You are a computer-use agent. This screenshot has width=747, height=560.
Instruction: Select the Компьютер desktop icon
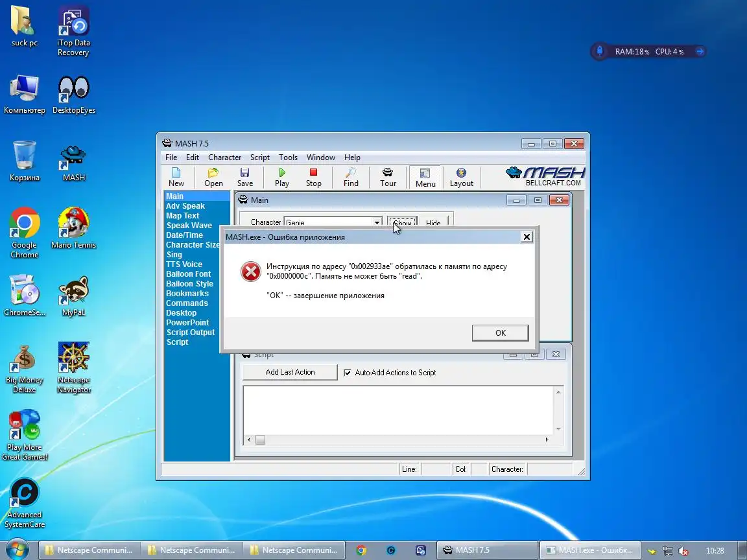(24, 94)
